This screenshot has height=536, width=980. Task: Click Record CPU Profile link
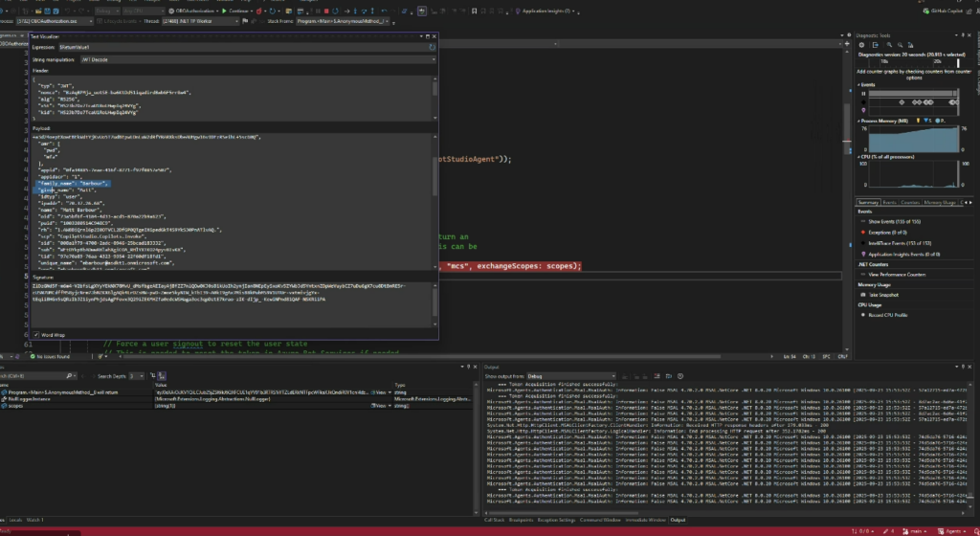coord(888,315)
